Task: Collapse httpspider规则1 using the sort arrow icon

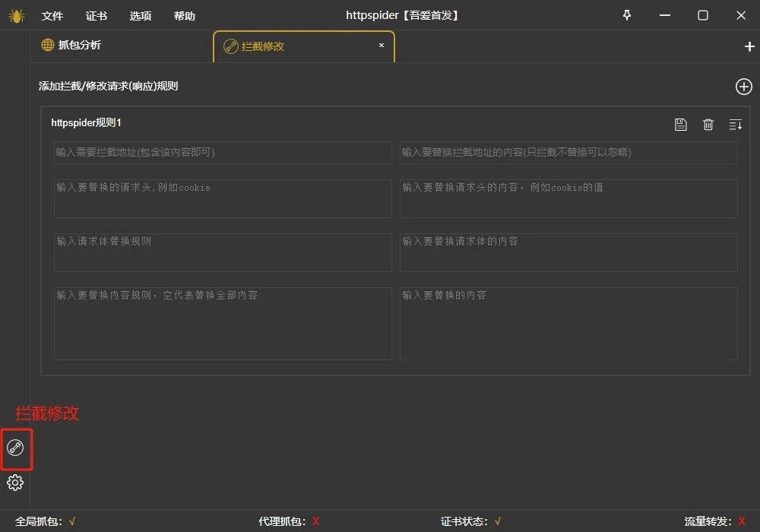Action: tap(735, 125)
